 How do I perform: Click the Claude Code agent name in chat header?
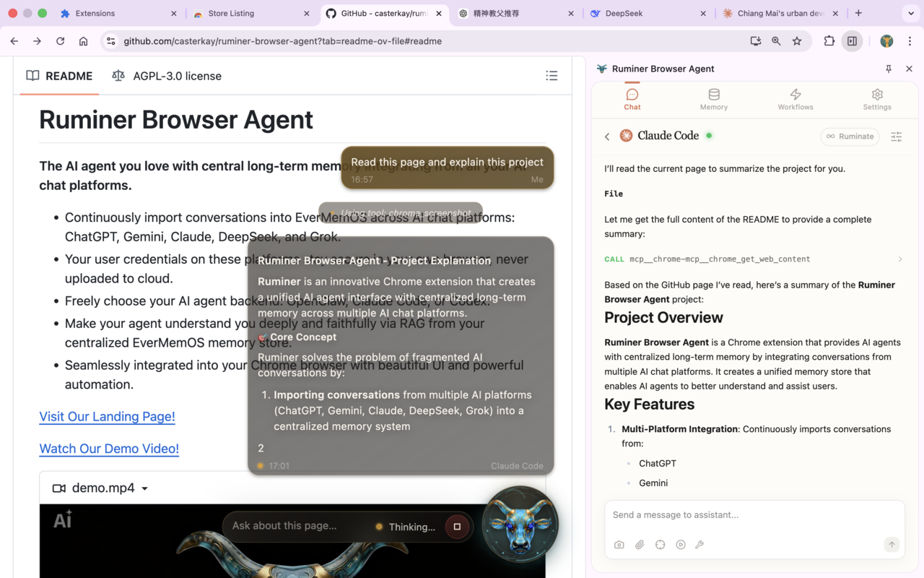(668, 136)
